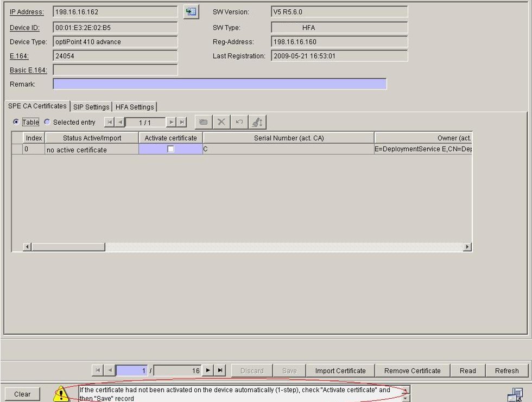Click the horizontal scrollbar thumb in certificate table
The height and width of the screenshot is (402, 532).
68,247
